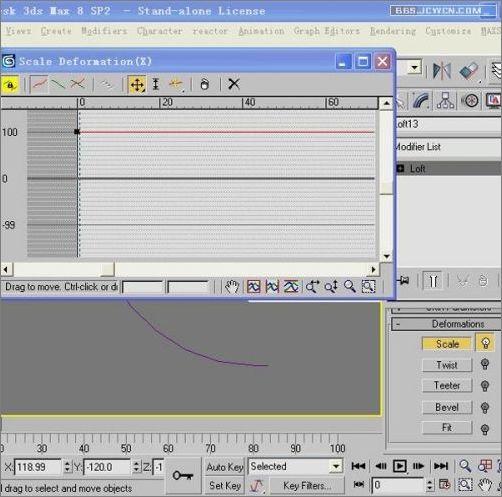This screenshot has height=497, width=502.
Task: Toggle Auto Key mode
Action: click(x=225, y=467)
